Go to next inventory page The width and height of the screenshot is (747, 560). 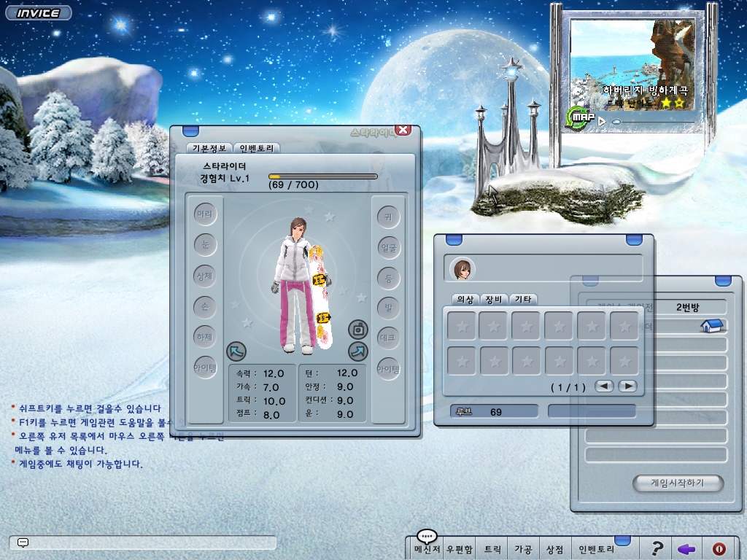(x=627, y=386)
